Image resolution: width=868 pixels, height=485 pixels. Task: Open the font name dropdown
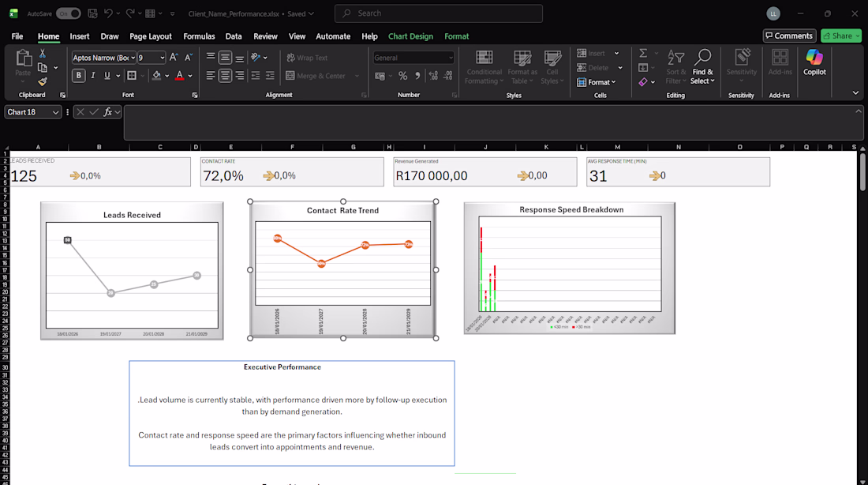[x=133, y=58]
